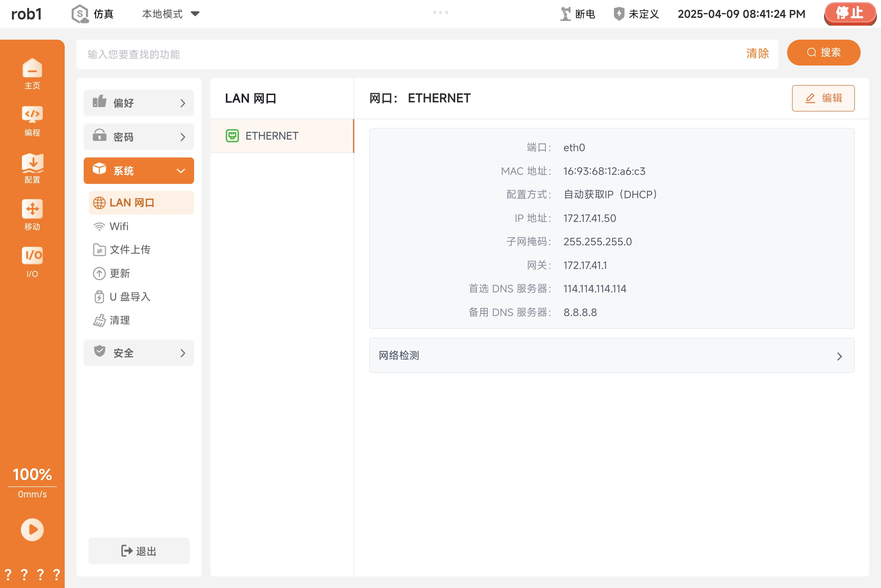This screenshot has width=881, height=588.
Task: Click the 更新 update arrow icon
Action: tap(99, 273)
